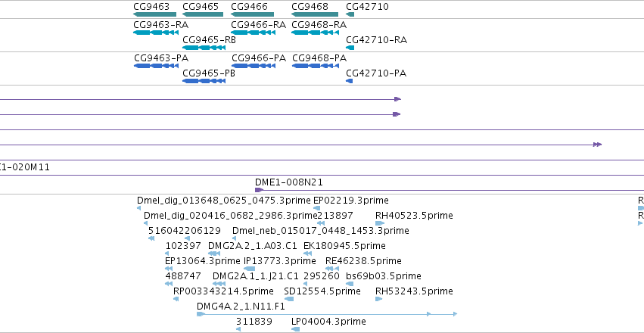Click the 213897 feature glyph
The height and width of the screenshot is (333, 644).
(321, 223)
